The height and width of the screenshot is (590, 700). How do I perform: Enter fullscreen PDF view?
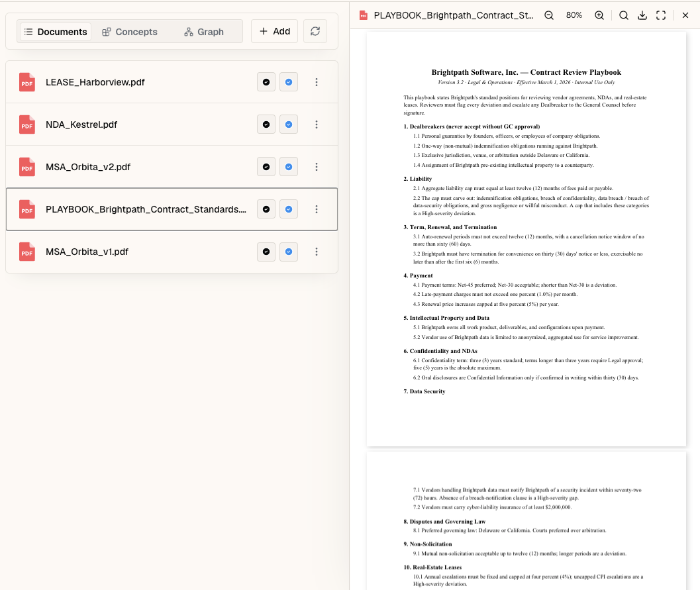point(661,15)
